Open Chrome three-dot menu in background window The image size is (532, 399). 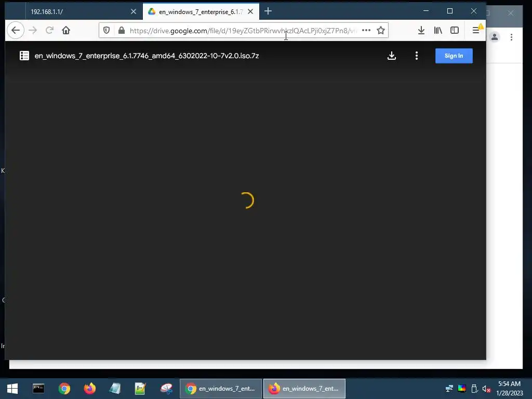(x=511, y=37)
